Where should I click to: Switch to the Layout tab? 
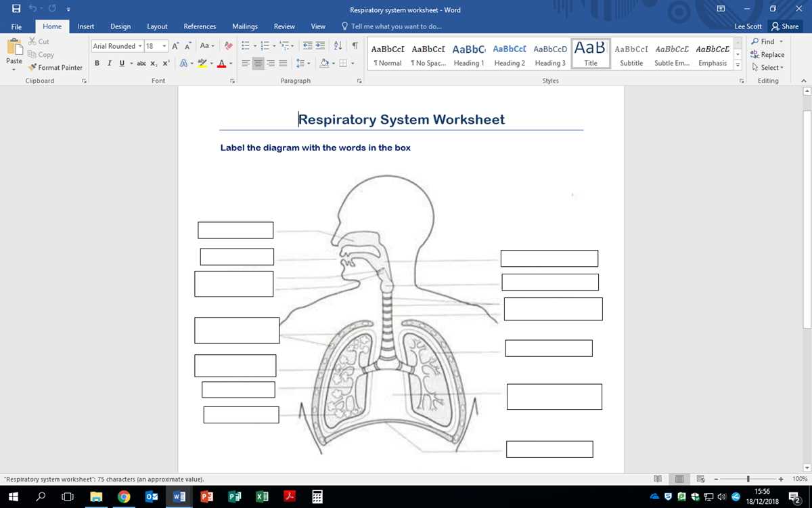[x=157, y=26]
